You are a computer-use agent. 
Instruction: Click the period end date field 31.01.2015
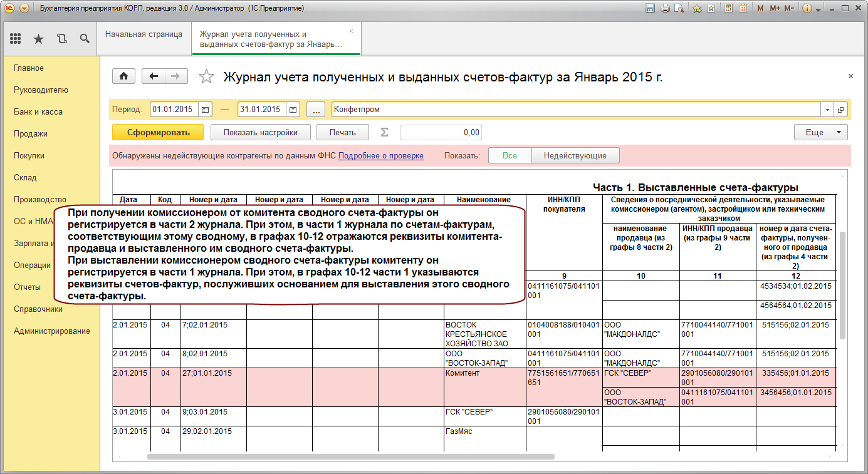pyautogui.click(x=262, y=109)
